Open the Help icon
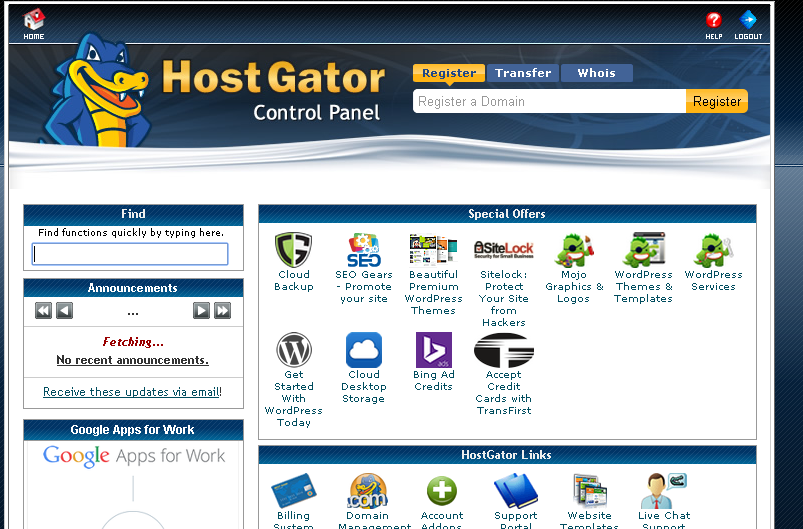 click(x=713, y=20)
